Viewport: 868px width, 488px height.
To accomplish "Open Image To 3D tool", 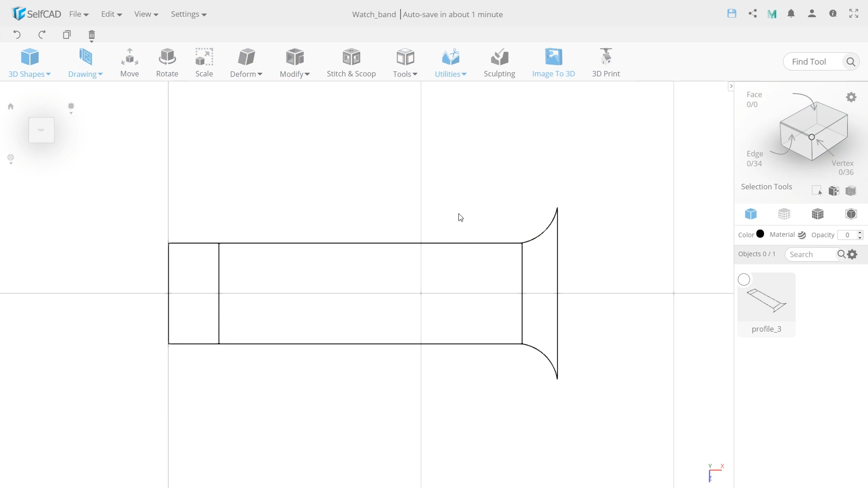I will (x=553, y=62).
